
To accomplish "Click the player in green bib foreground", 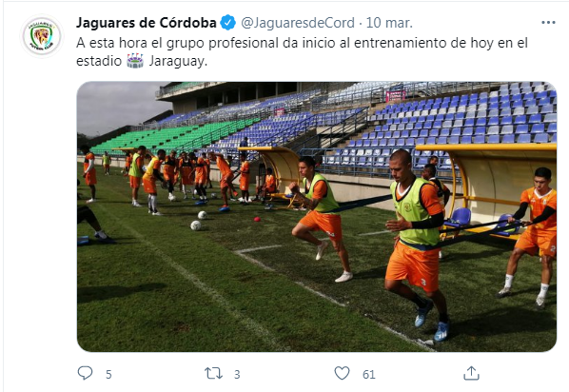I will [x=418, y=244].
